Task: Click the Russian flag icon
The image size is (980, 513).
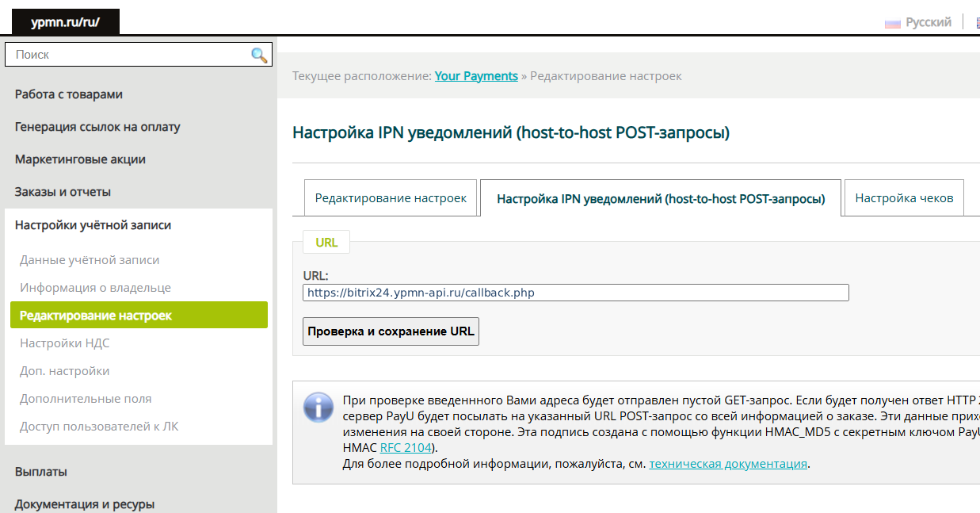Action: (x=893, y=23)
